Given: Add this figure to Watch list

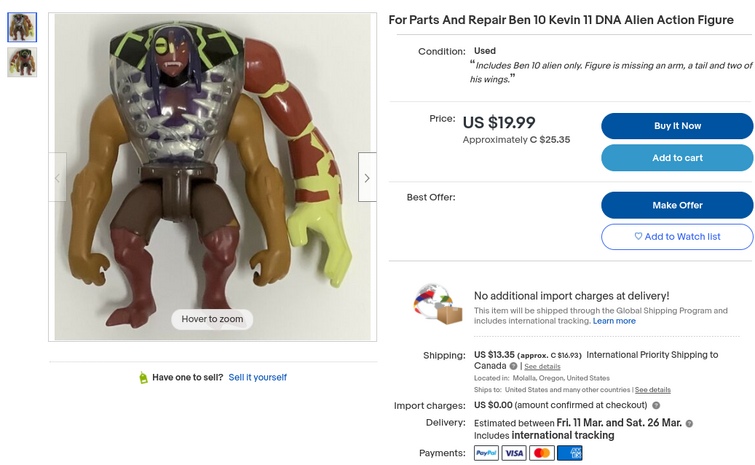Looking at the screenshot, I should click(676, 237).
